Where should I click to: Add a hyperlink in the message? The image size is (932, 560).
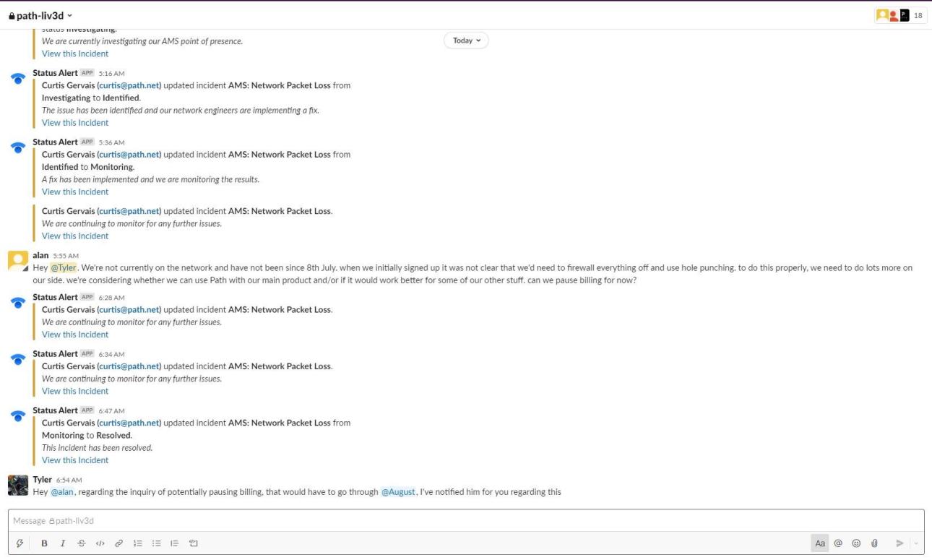tap(119, 543)
